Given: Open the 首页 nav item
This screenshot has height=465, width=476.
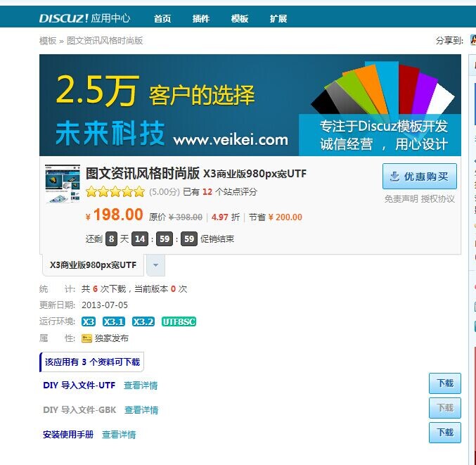Looking at the screenshot, I should coord(162,19).
